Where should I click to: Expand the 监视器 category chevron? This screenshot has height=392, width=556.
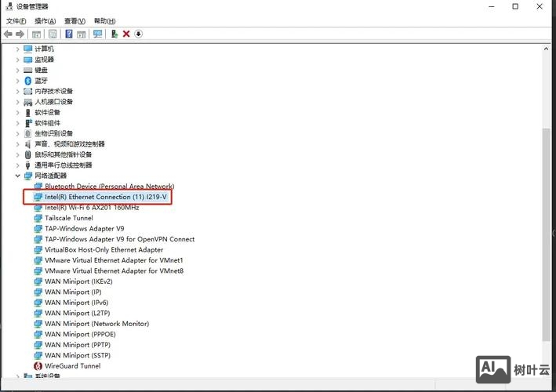tap(17, 60)
